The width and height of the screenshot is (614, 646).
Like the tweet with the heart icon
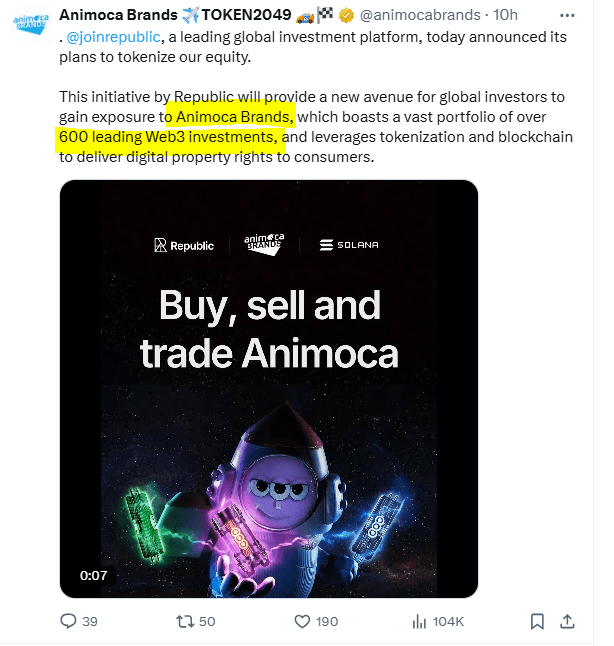point(304,622)
